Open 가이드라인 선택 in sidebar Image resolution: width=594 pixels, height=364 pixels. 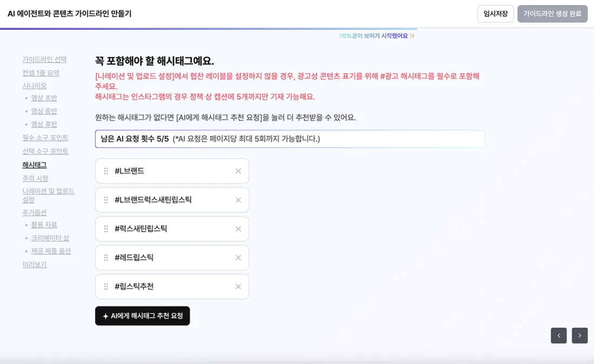tap(44, 59)
